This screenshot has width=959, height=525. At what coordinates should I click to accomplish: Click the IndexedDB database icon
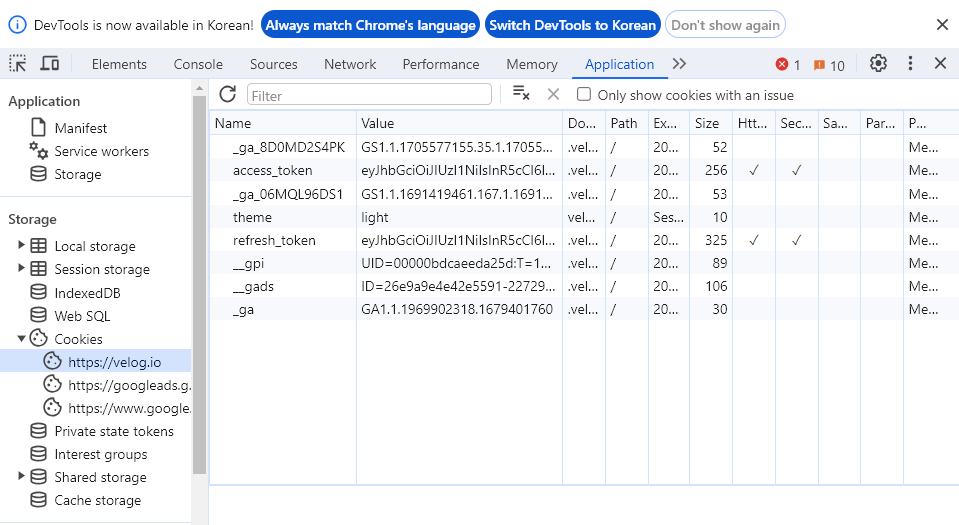[39, 292]
